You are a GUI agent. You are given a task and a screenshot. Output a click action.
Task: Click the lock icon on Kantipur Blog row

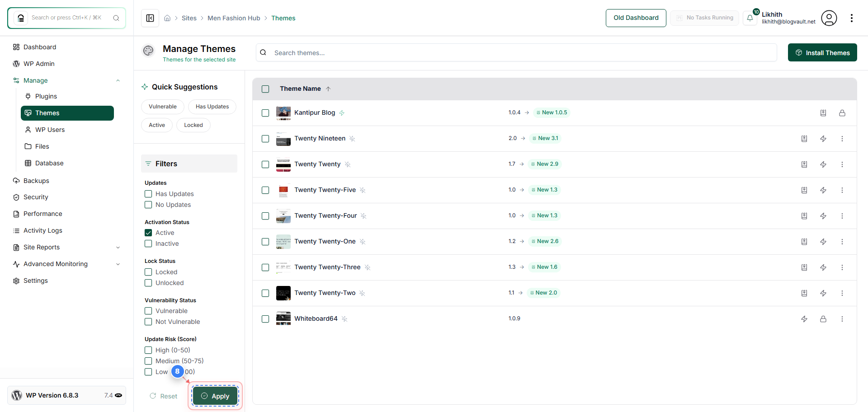(x=842, y=113)
